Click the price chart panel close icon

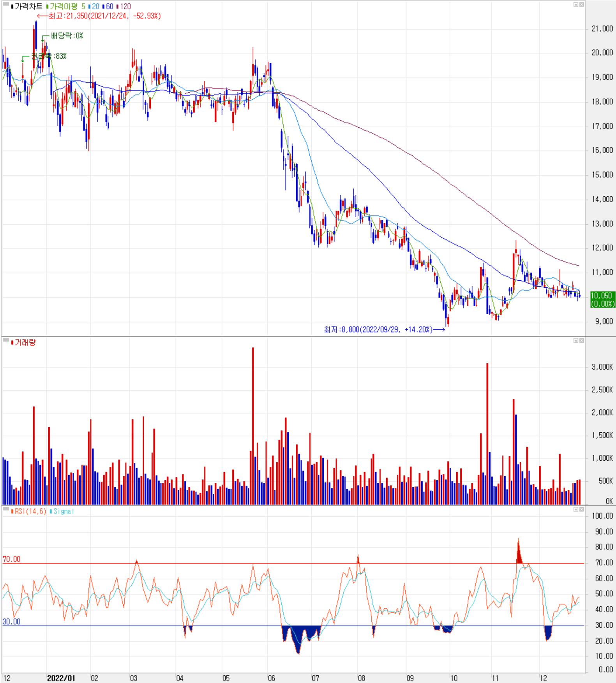(581, 5)
